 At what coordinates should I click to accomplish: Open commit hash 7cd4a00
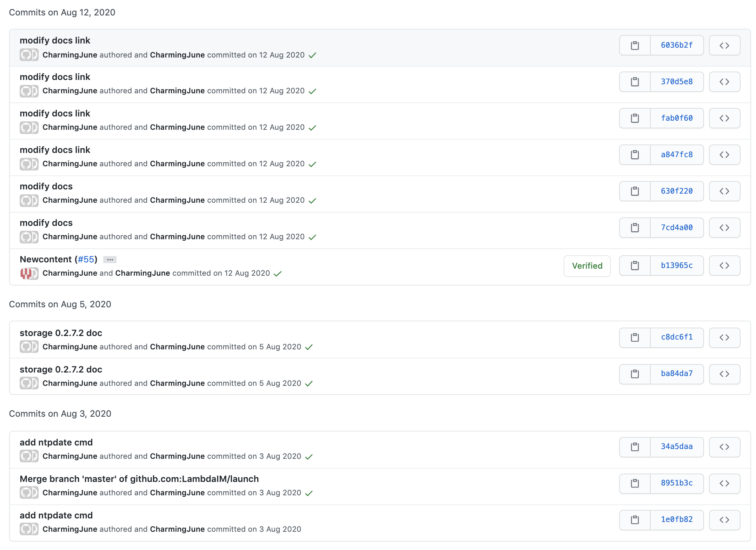coord(676,228)
